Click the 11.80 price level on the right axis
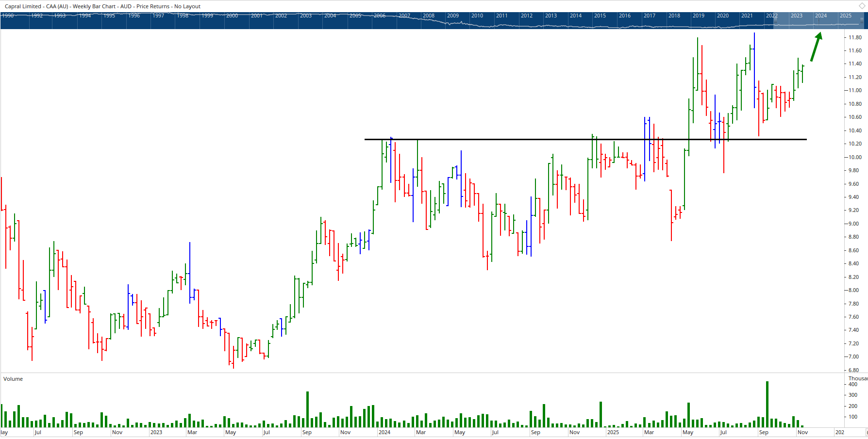Viewport: 868px width, 439px height. [x=853, y=37]
